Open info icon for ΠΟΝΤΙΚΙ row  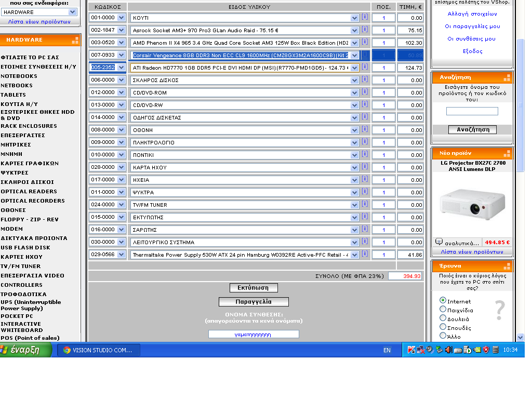pyautogui.click(x=365, y=154)
